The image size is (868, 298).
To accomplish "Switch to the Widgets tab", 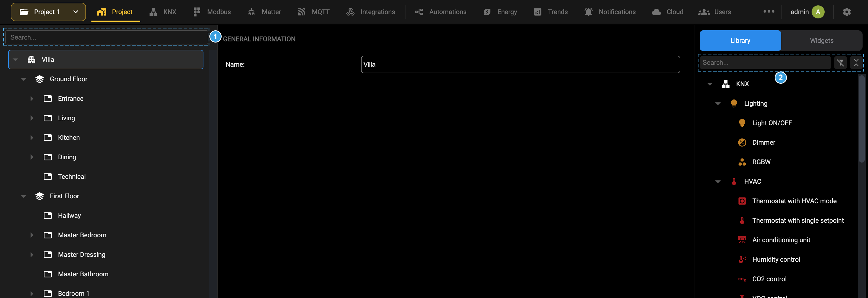I will (x=822, y=40).
